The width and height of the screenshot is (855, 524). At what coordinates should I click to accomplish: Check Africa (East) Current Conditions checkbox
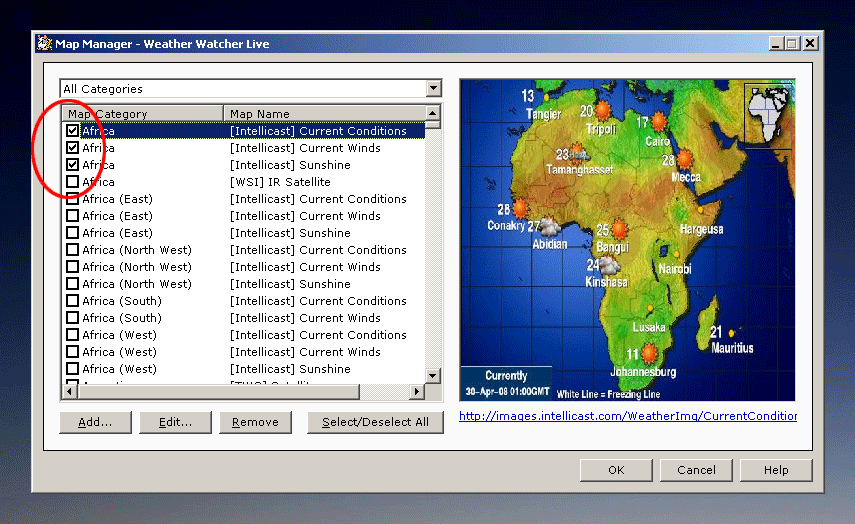(73, 199)
